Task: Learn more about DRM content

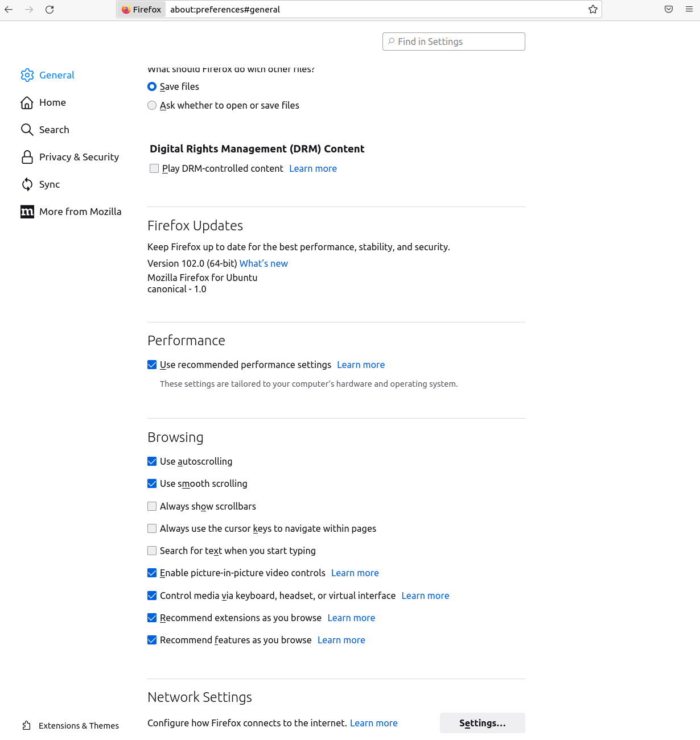Action: (x=313, y=168)
